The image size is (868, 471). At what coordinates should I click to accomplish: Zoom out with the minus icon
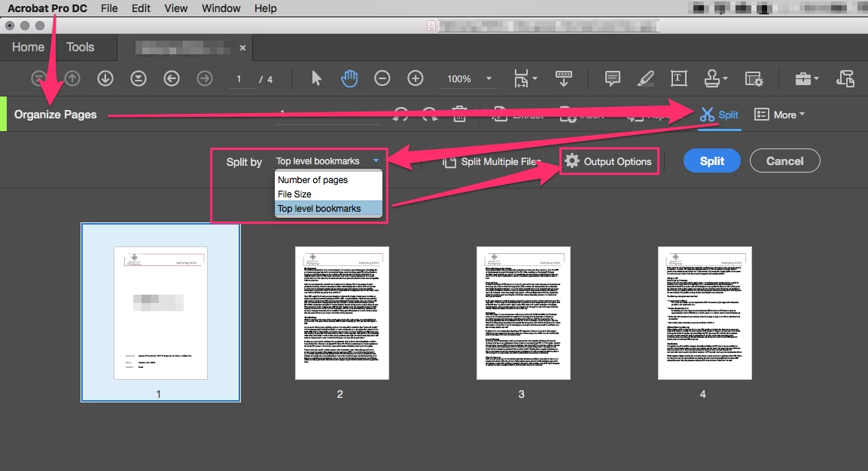(382, 78)
